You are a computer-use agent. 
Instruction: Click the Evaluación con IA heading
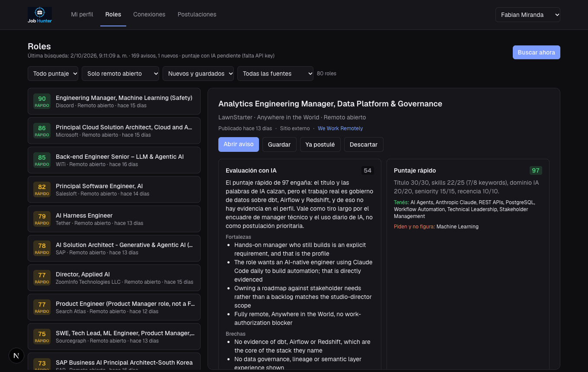tap(251, 170)
